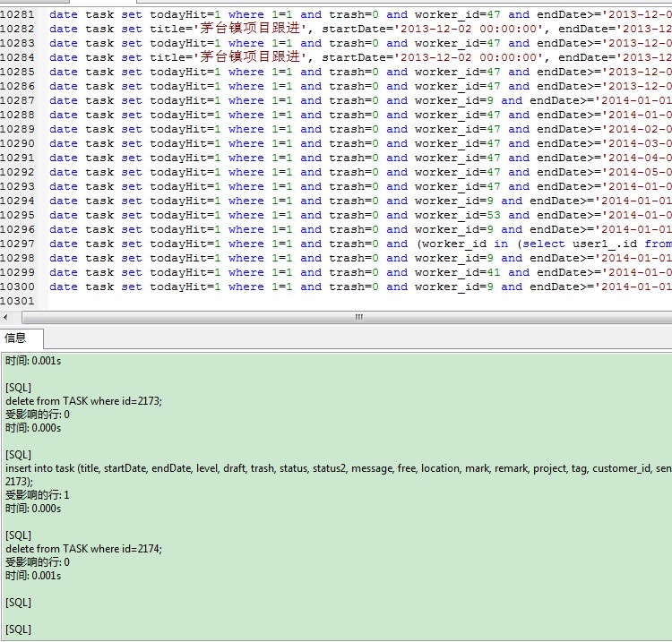Click line number 10287
This screenshot has width=672, height=642.
pos(17,100)
